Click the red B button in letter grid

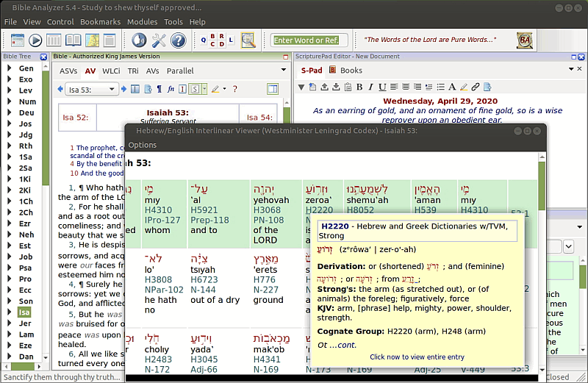point(212,36)
